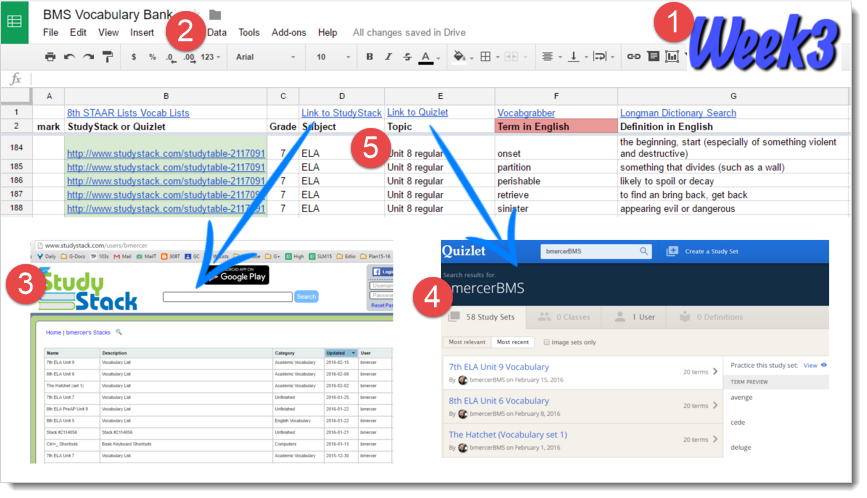Image resolution: width=867 pixels, height=498 pixels.
Task: Format cells as currency
Action: tap(133, 56)
